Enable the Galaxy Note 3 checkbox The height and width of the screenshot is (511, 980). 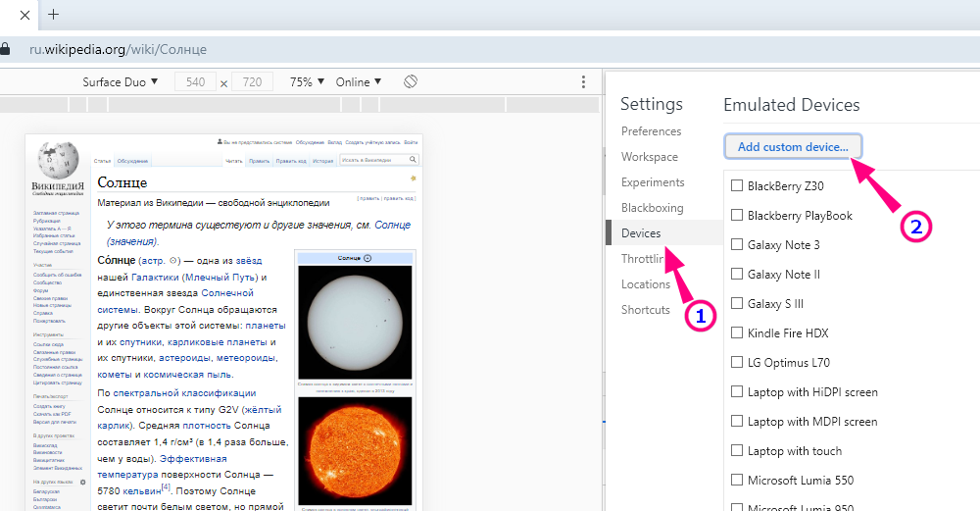coord(737,244)
